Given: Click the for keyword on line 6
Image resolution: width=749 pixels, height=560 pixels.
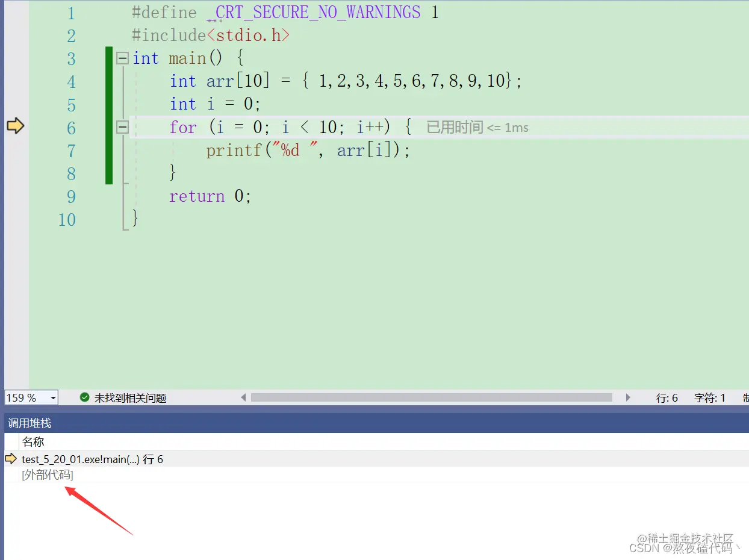Looking at the screenshot, I should pos(183,127).
